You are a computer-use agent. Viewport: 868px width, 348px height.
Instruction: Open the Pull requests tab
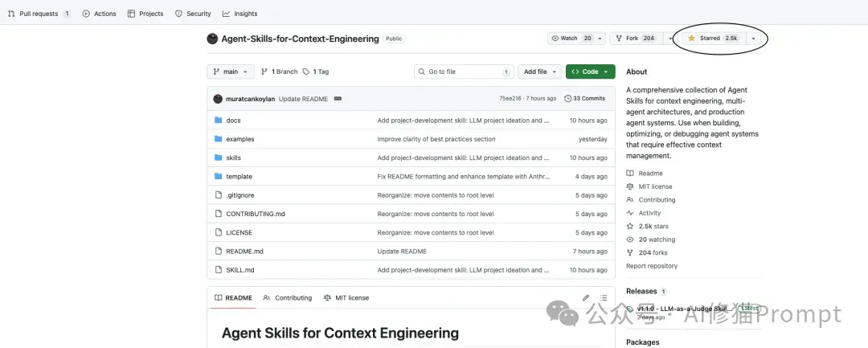(x=39, y=14)
